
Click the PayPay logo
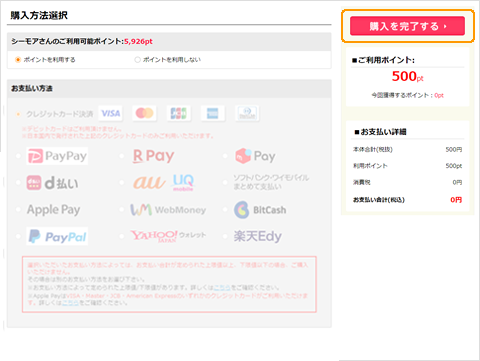click(57, 156)
